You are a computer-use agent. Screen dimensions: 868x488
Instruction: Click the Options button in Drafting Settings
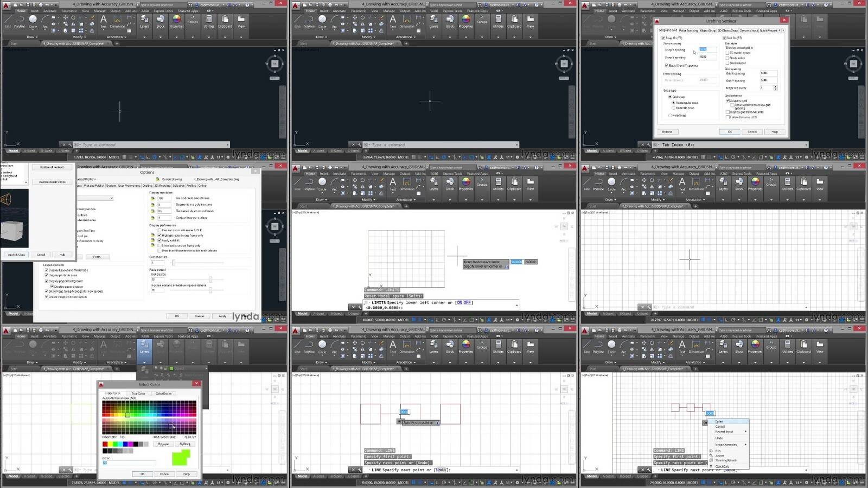coord(667,131)
